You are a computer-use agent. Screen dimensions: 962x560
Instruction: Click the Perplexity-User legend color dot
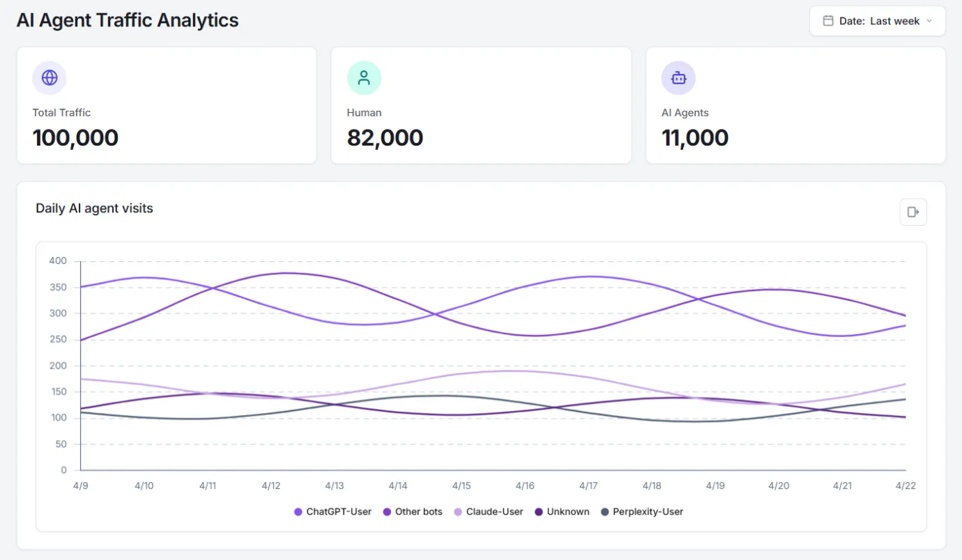605,512
